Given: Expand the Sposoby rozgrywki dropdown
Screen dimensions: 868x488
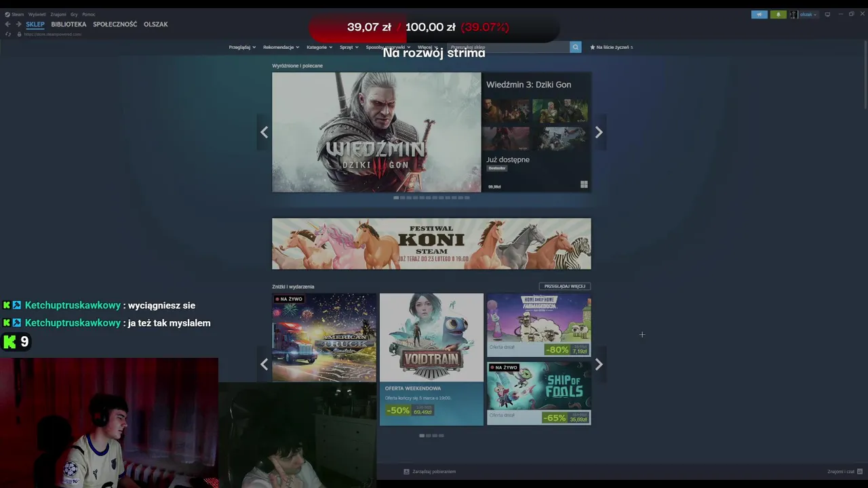Looking at the screenshot, I should coord(388,47).
